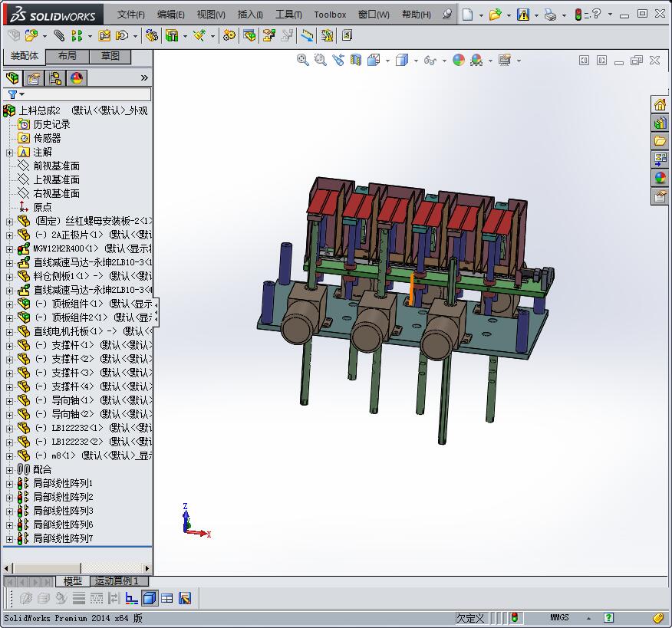Screen dimensions: 672x628
Task: Click the top-level 上料总成2 assembly node
Action: click(40, 111)
